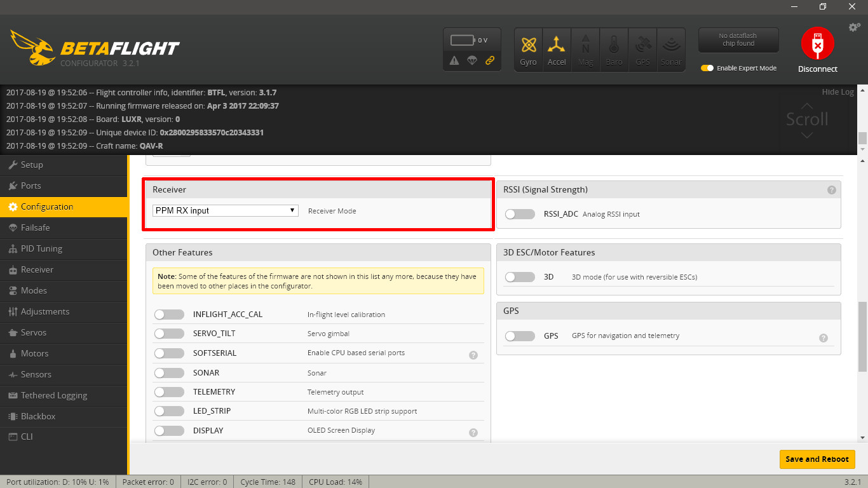868x488 pixels.
Task: Enable SOFTSERIAL switch
Action: pos(169,353)
